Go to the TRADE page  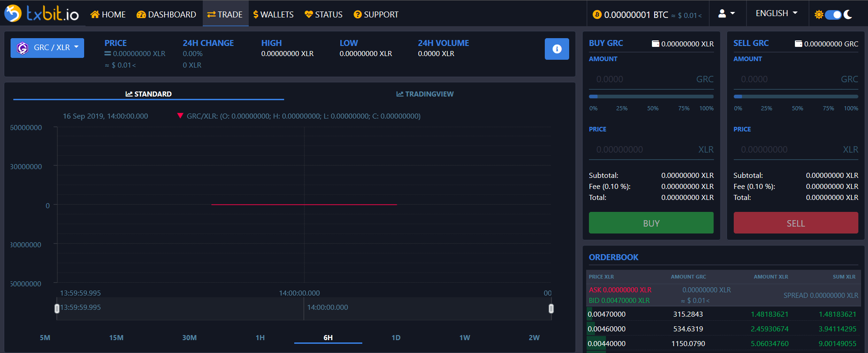click(225, 14)
